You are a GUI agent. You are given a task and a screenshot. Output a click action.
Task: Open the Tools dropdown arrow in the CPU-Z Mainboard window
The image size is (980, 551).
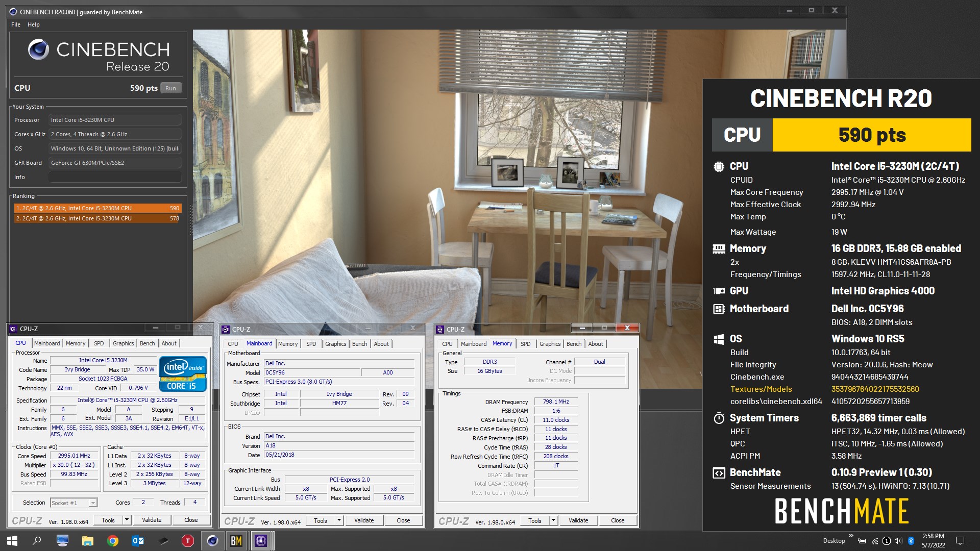[339, 520]
